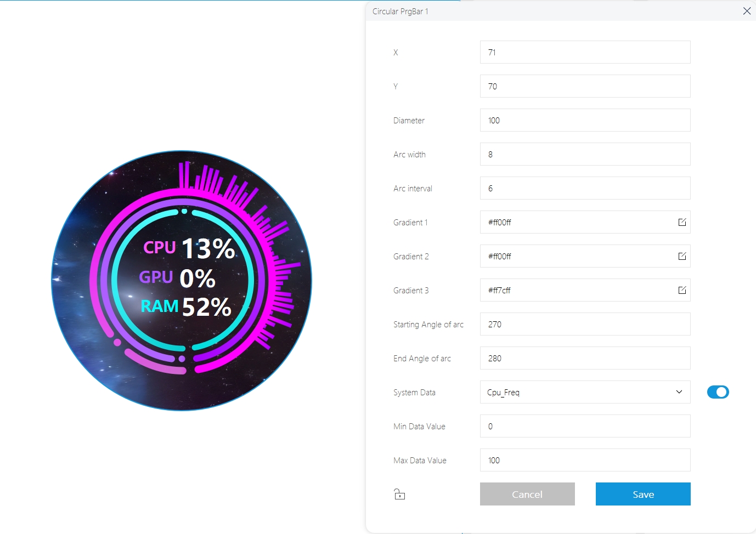Close the Circular PrgBar 1 dialog
The image size is (756, 534).
[747, 11]
